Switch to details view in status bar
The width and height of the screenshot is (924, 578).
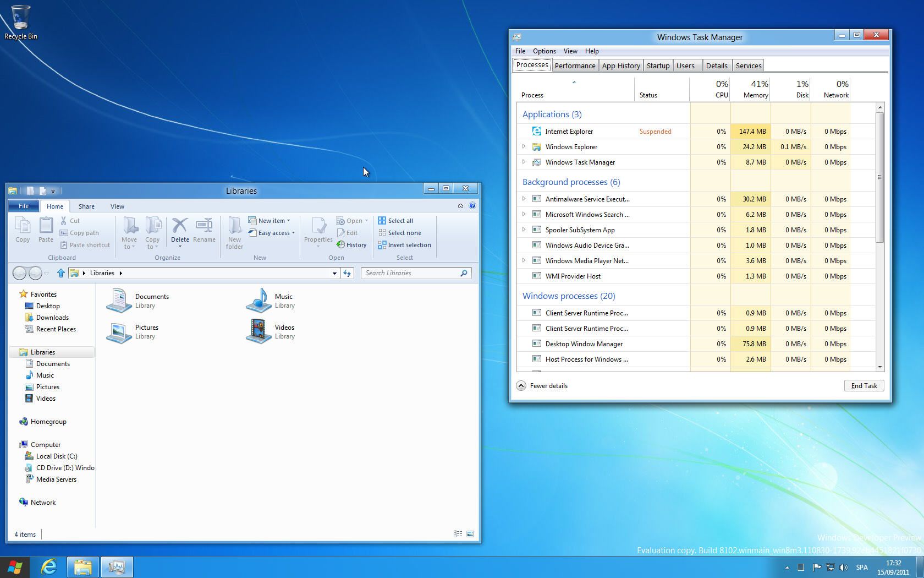pos(458,534)
